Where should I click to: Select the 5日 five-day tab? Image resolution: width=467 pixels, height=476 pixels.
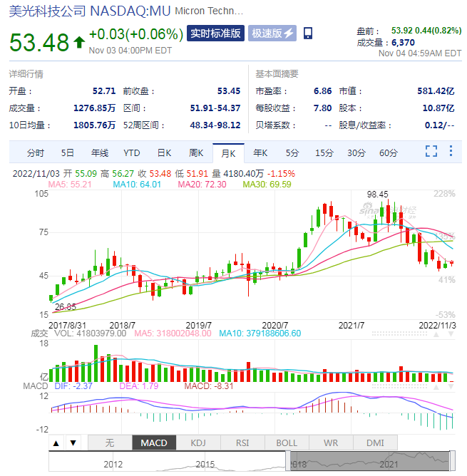tap(68, 153)
